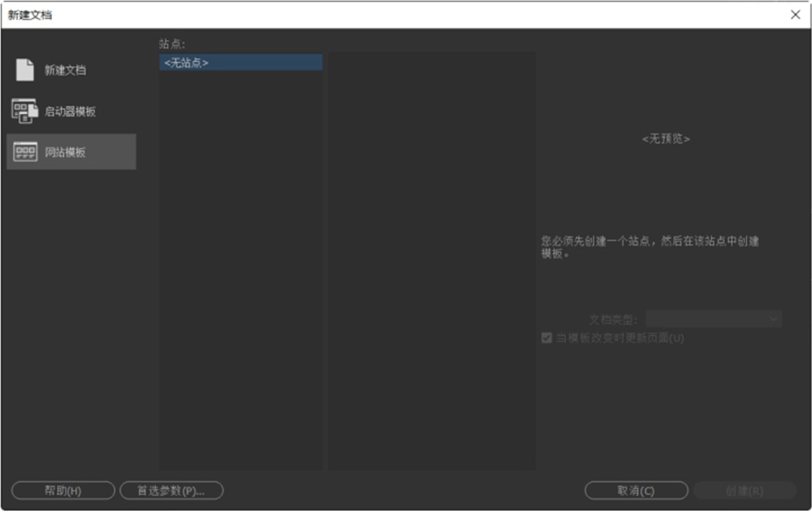
Task: Click the 站点: list header label
Action: 172,45
